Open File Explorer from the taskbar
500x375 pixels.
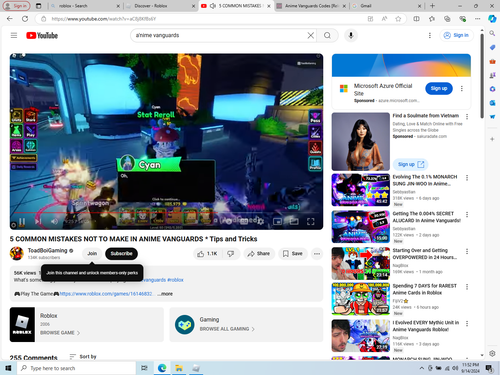tap(179, 368)
